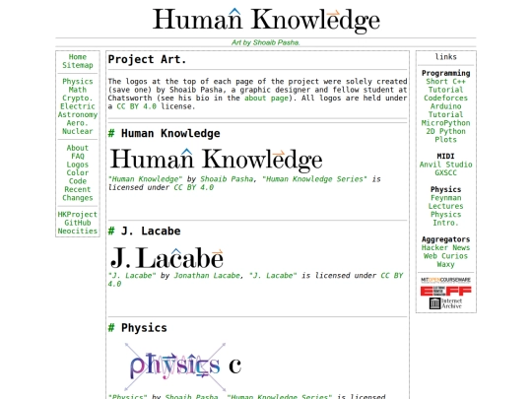This screenshot has width=532, height=399.
Task: Open the Logos page link
Action: [x=78, y=165]
